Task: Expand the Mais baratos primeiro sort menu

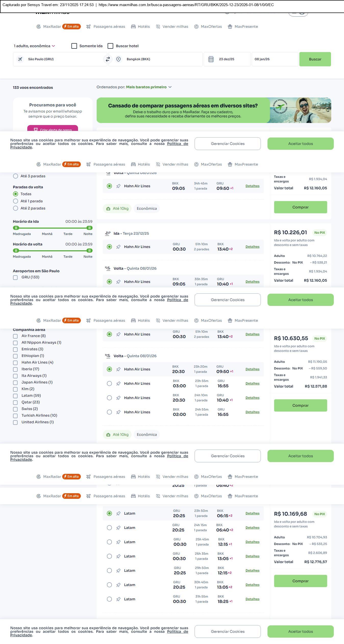Action: pyautogui.click(x=149, y=87)
